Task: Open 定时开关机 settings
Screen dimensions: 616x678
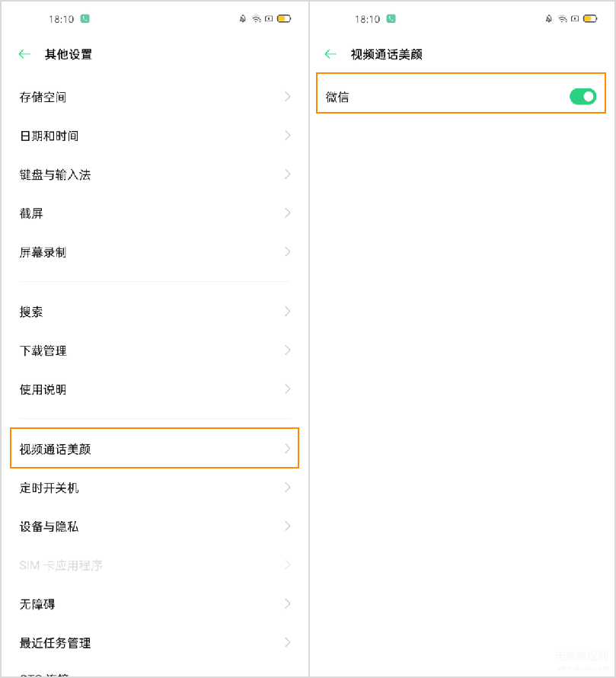Action: [x=152, y=488]
